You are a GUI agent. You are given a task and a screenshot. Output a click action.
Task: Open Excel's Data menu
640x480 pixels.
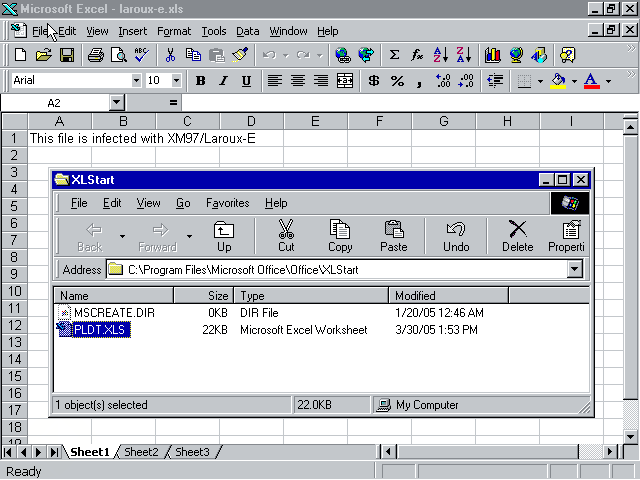(x=248, y=31)
